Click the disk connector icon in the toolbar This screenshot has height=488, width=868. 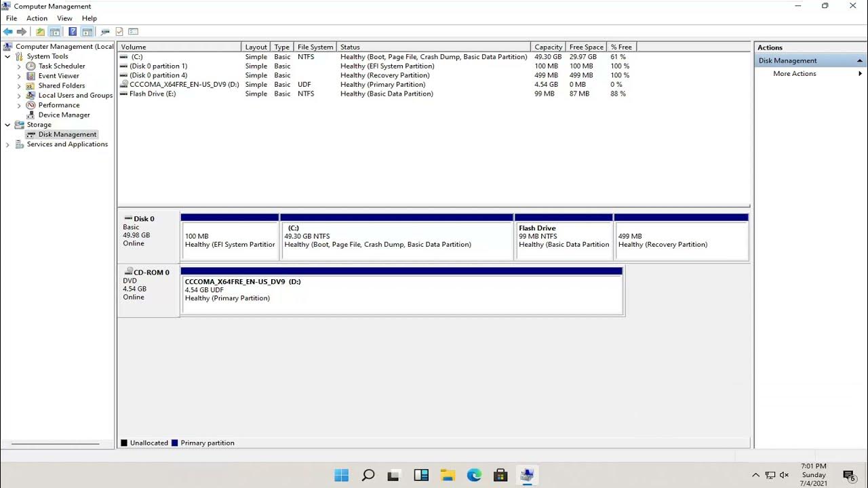[105, 32]
